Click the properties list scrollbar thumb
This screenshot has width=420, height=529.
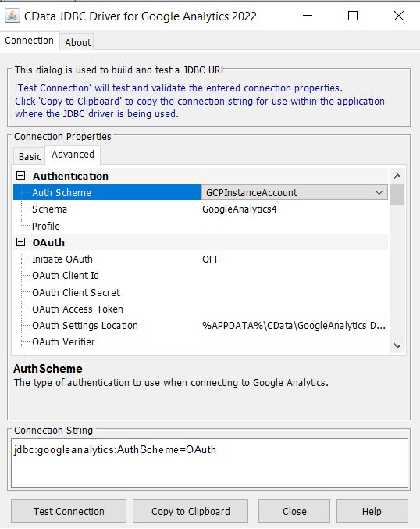click(x=397, y=195)
